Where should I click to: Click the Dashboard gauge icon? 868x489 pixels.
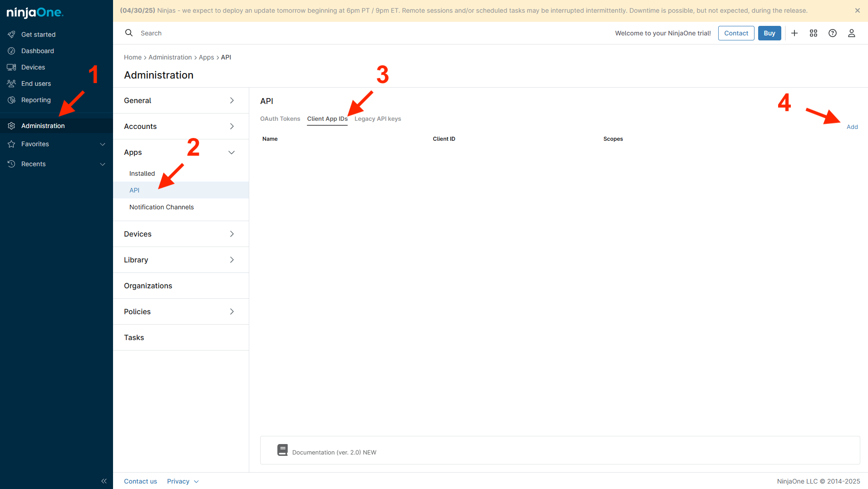pyautogui.click(x=12, y=51)
